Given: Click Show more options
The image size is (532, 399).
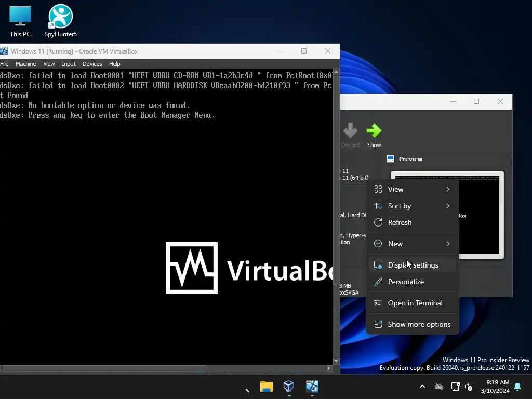Looking at the screenshot, I should [413, 324].
